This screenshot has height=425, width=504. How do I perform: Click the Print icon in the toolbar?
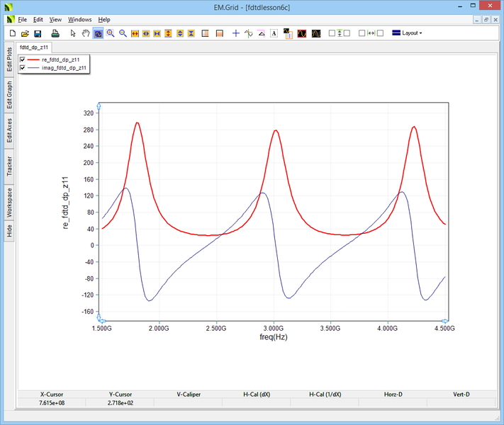[x=55, y=33]
